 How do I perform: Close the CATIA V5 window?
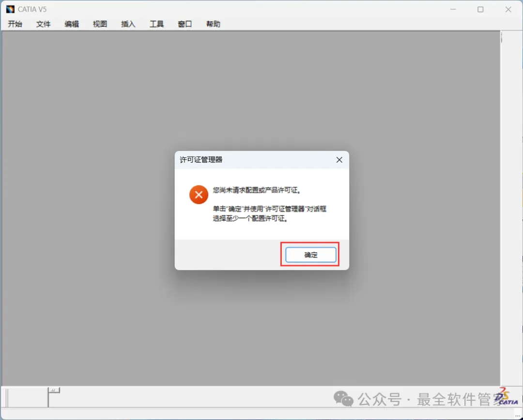pos(508,9)
